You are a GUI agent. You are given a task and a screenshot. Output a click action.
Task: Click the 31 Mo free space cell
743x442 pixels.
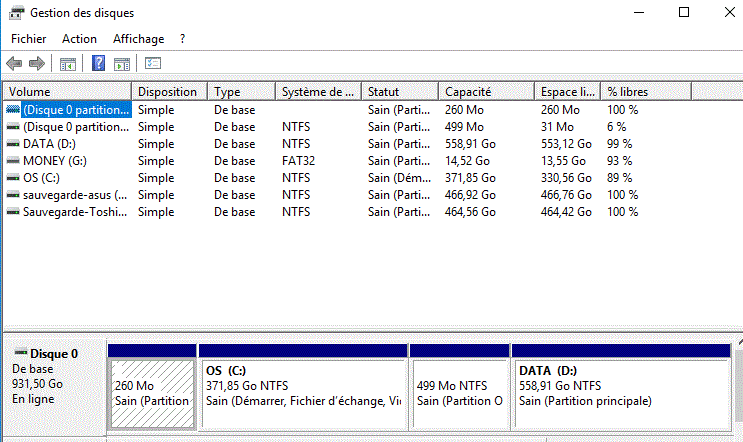pyautogui.click(x=557, y=127)
